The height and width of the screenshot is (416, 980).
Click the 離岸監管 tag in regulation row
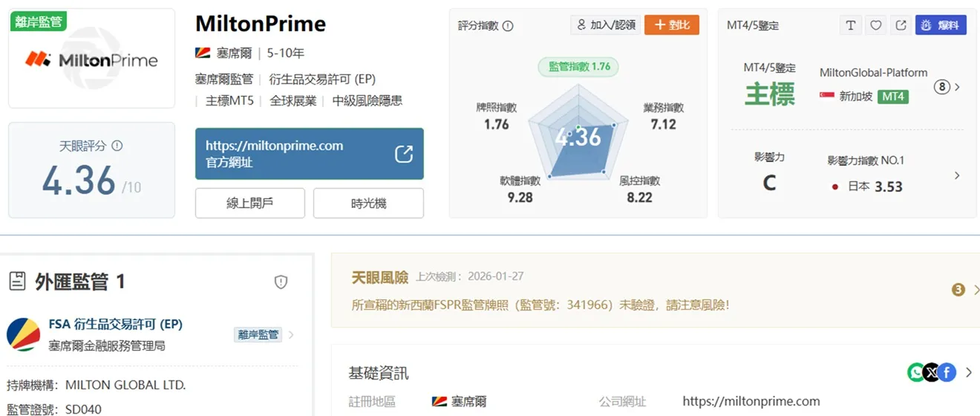[258, 334]
